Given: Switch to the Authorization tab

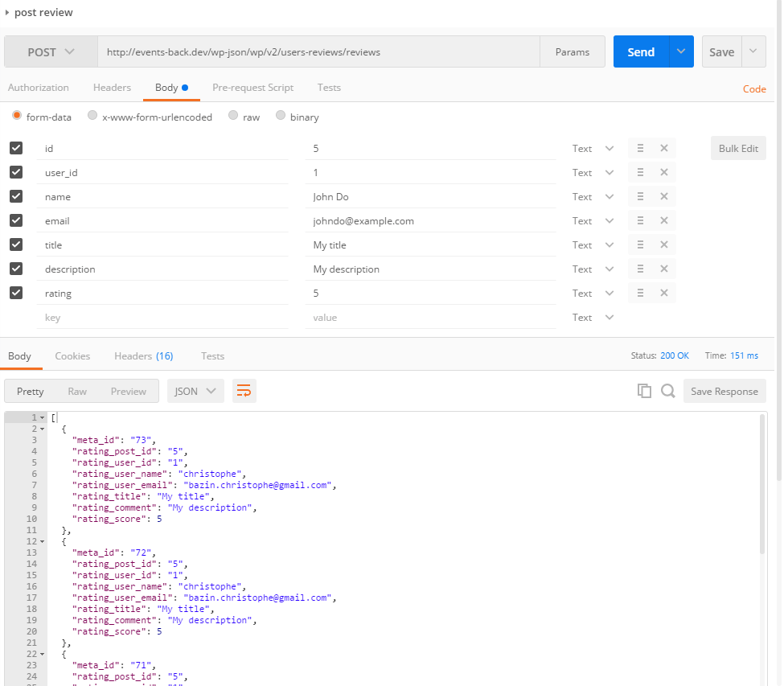Looking at the screenshot, I should point(39,88).
